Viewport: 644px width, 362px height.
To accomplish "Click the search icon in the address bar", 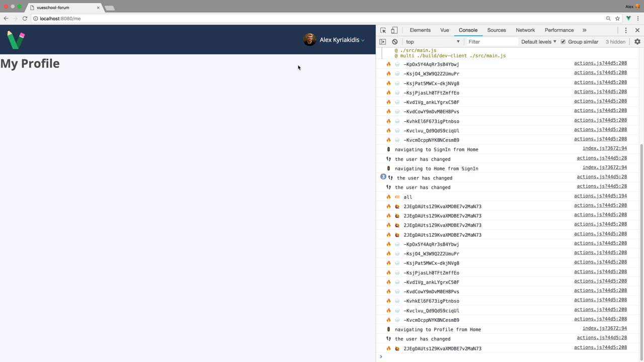I will point(608,19).
